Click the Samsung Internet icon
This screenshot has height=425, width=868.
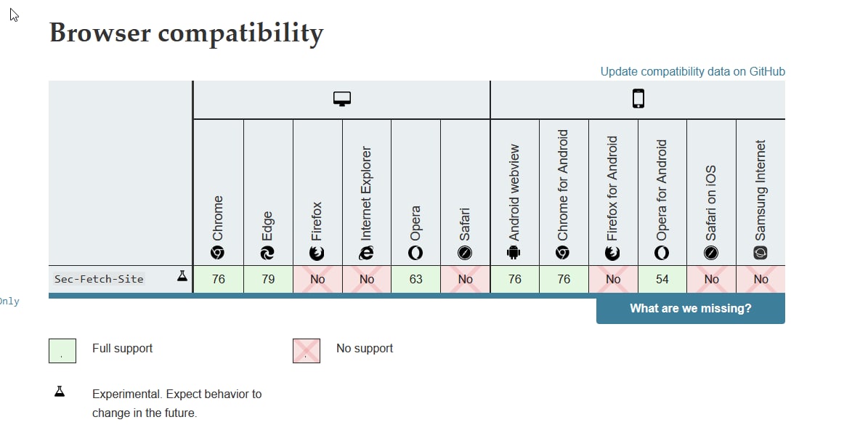coord(760,253)
